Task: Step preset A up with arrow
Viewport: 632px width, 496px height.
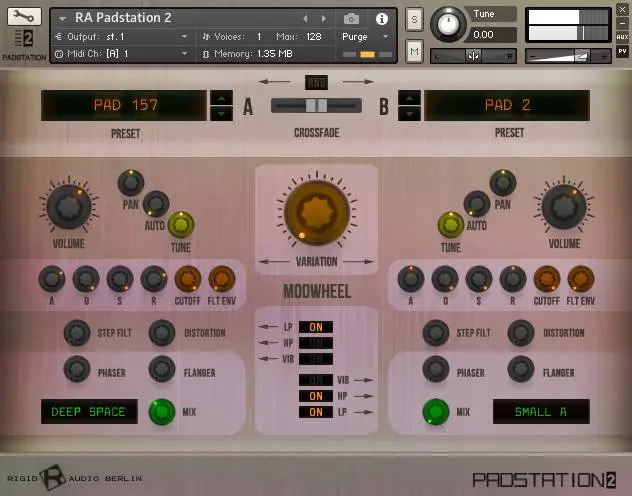Action: click(x=221, y=98)
